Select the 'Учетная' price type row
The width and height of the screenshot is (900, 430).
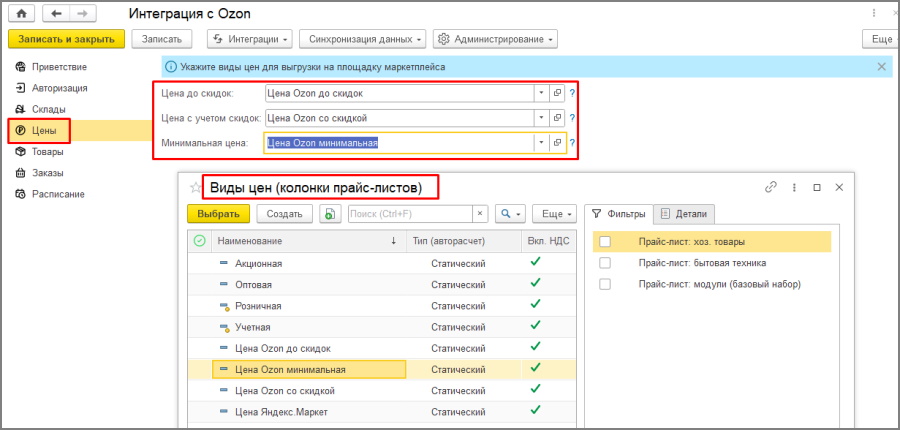tap(382, 327)
